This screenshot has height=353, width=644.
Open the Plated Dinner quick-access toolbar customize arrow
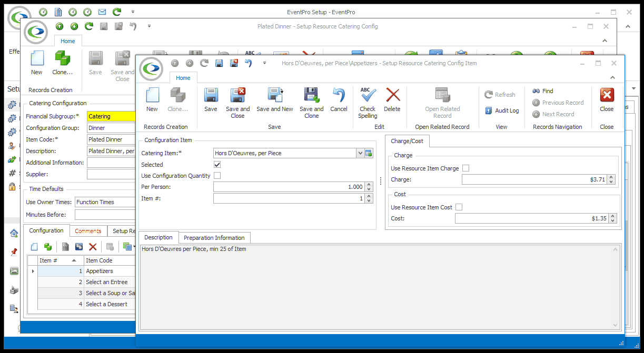coord(150,26)
